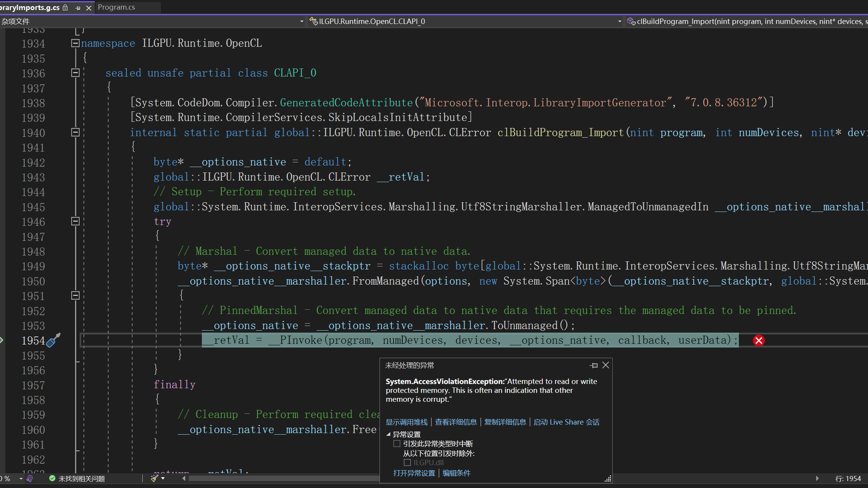Screen dimensions: 868x488
Task: Click the pin icon on LibraryImports tab
Action: [x=78, y=8]
